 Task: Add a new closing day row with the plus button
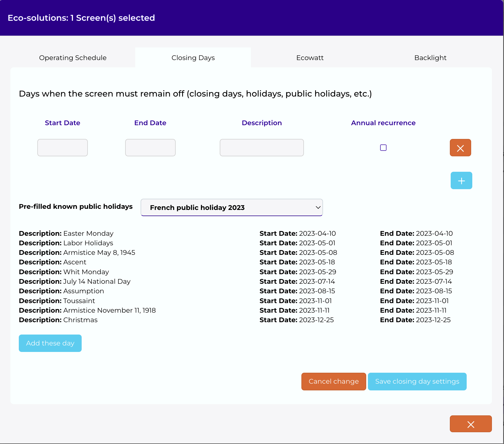pyautogui.click(x=461, y=180)
